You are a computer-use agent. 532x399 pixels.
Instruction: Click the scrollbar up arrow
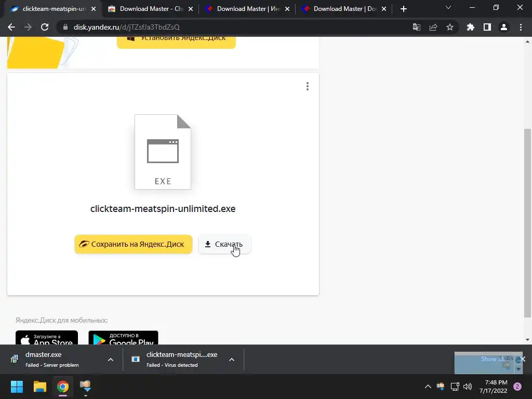click(527, 42)
